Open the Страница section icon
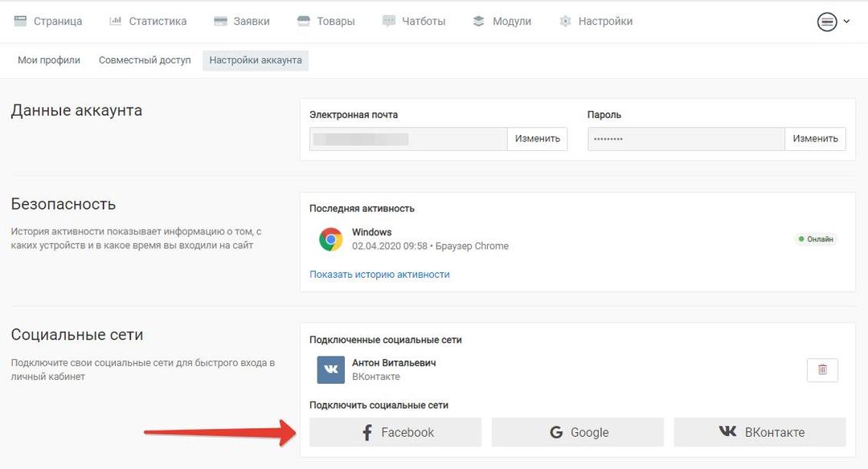This screenshot has height=469, width=868. [20, 21]
